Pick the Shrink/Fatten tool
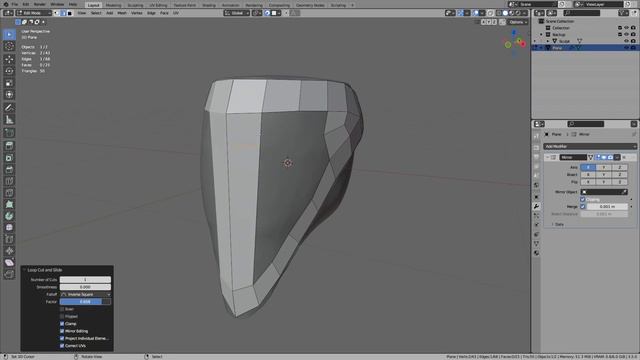Screen dimensions: 640x360 (9, 251)
